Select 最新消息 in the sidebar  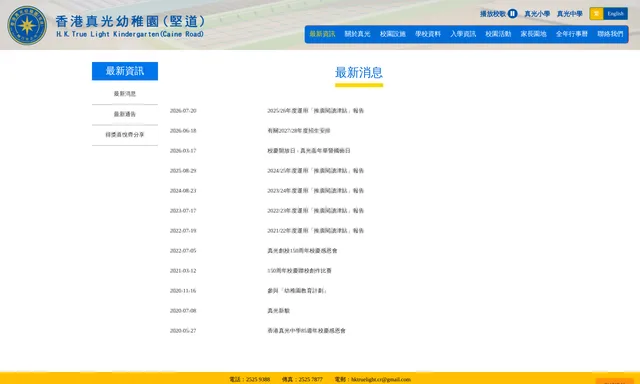coord(124,94)
